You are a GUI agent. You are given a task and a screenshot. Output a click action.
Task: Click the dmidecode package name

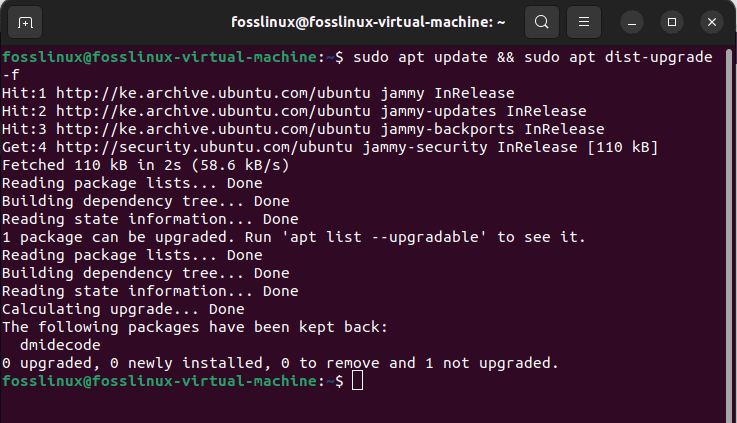(x=60, y=345)
